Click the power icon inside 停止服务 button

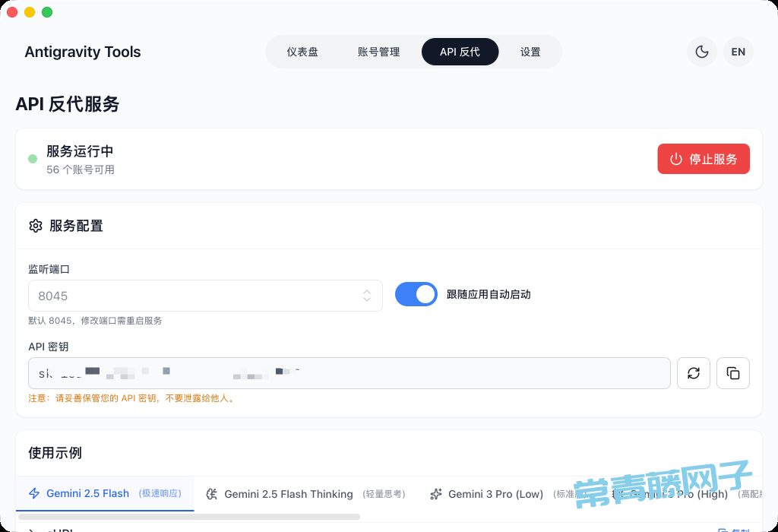point(676,159)
